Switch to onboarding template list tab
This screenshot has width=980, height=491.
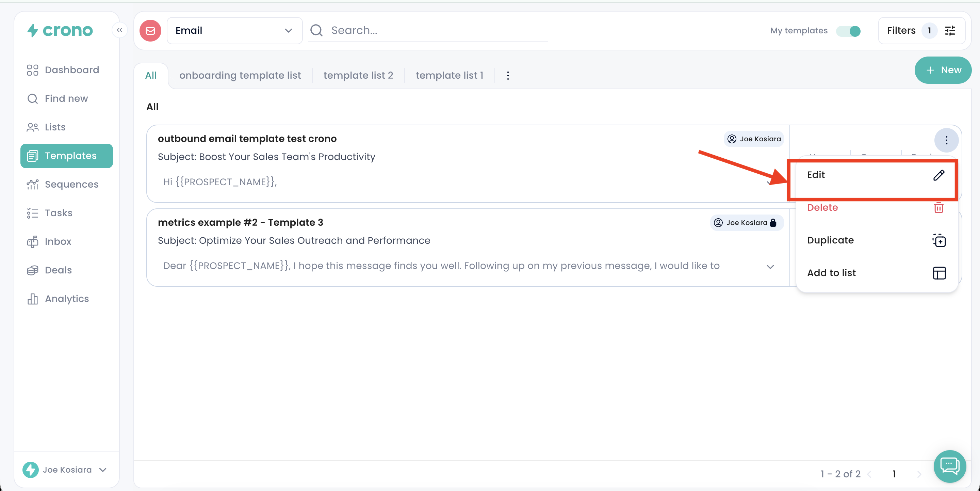(x=240, y=75)
